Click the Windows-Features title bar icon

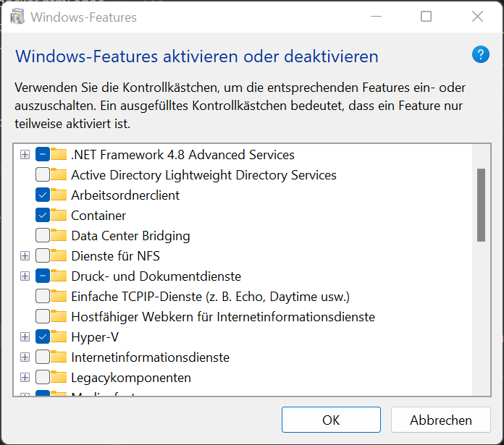click(x=17, y=17)
